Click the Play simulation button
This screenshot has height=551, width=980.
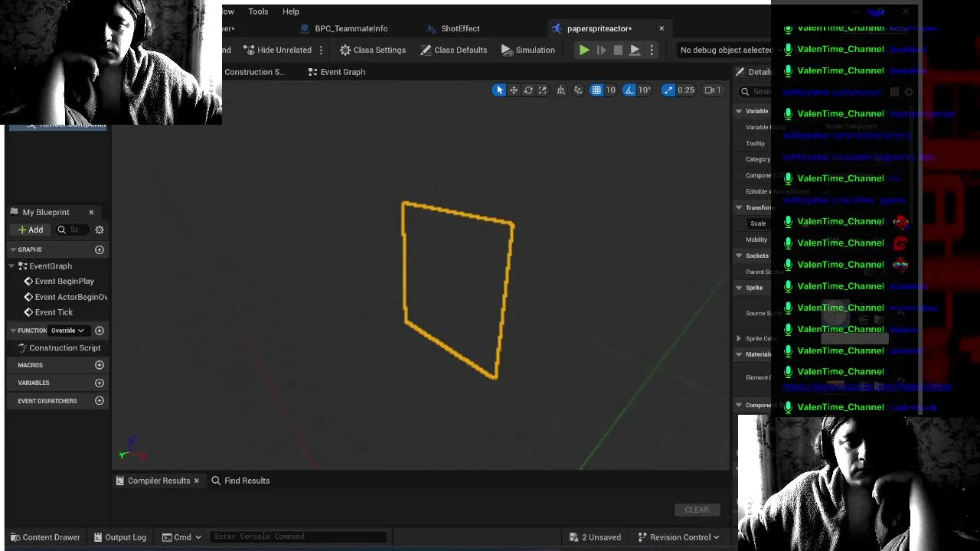(x=584, y=50)
